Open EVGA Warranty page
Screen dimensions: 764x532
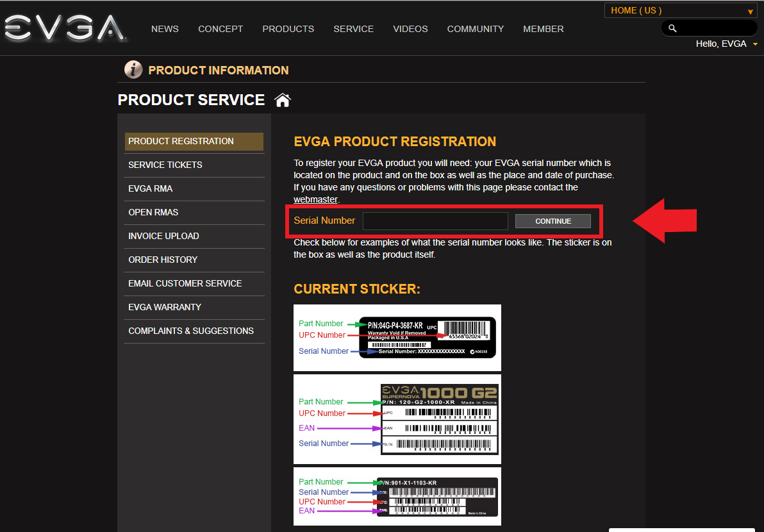pos(194,308)
